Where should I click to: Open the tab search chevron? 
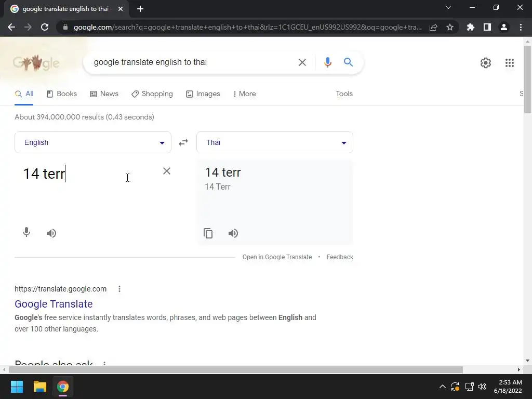pyautogui.click(x=448, y=7)
